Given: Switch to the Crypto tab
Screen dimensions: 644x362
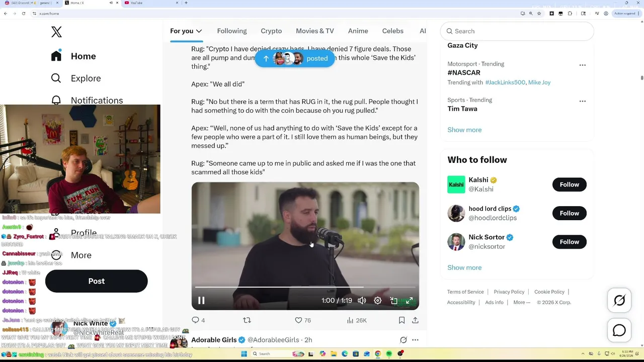Looking at the screenshot, I should (271, 31).
